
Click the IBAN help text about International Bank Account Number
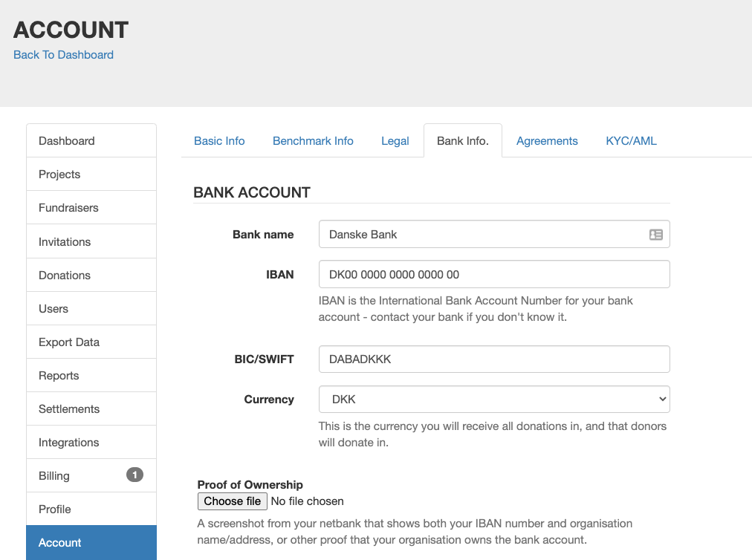[x=476, y=309]
